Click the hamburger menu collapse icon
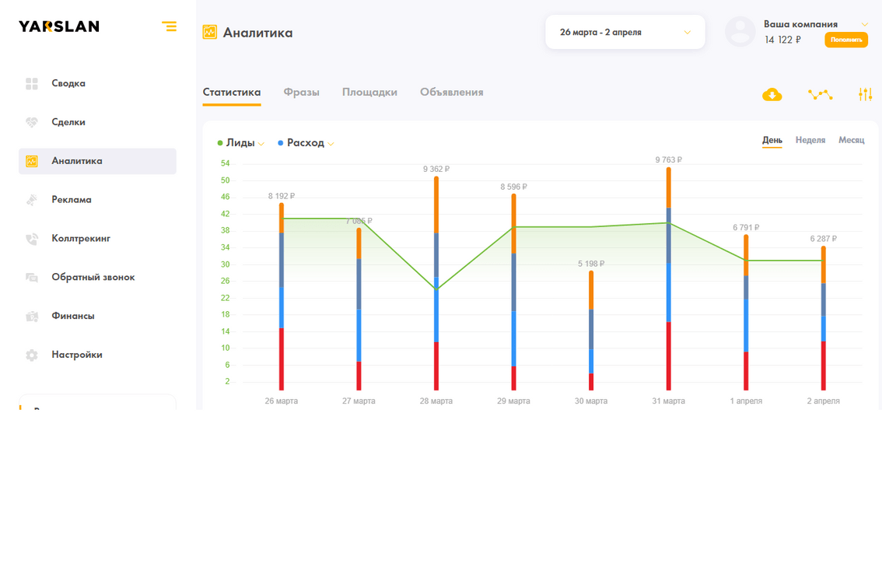The width and height of the screenshot is (882, 588). (x=169, y=26)
